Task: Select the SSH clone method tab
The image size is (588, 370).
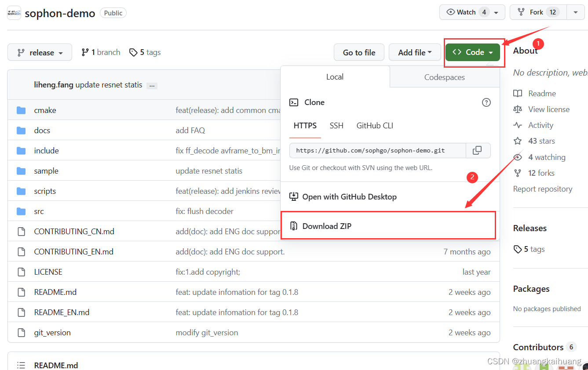Action: pyautogui.click(x=336, y=126)
